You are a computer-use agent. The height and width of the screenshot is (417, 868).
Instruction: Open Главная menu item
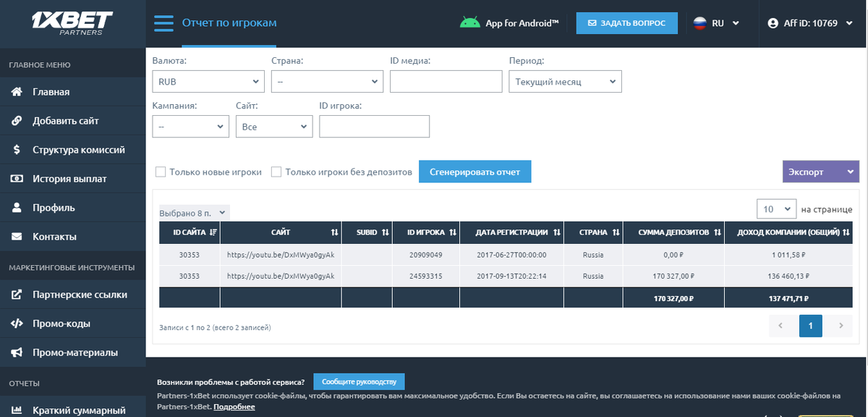pos(72,92)
